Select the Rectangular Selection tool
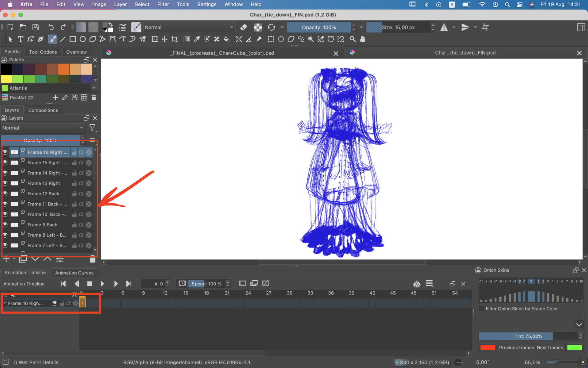588x368 pixels. pos(271,39)
